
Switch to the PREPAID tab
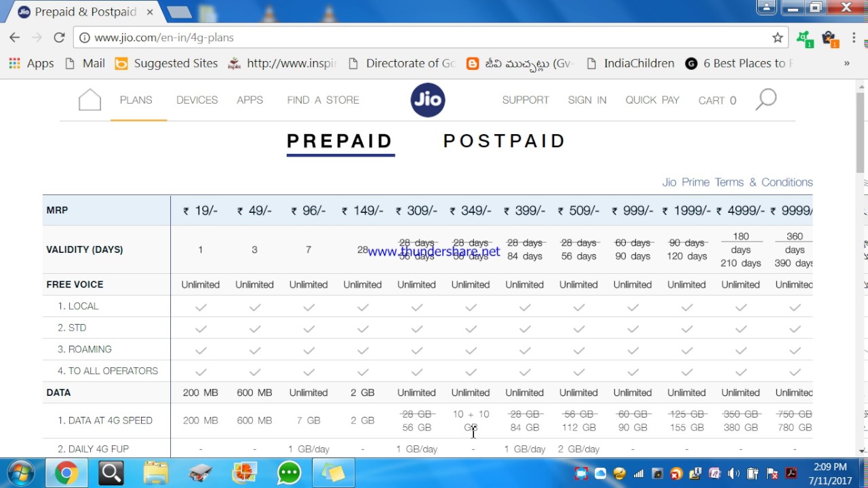point(340,141)
